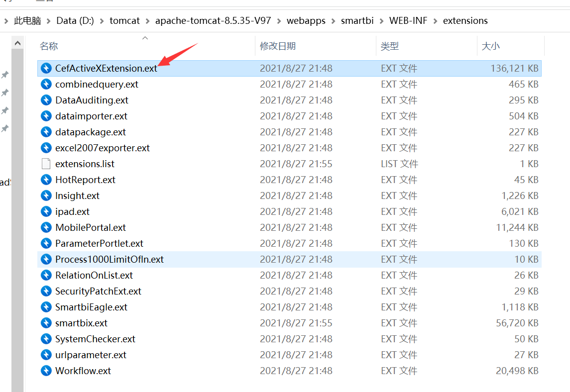Sort files by the 名称 column header
The width and height of the screenshot is (570, 392).
coord(49,46)
